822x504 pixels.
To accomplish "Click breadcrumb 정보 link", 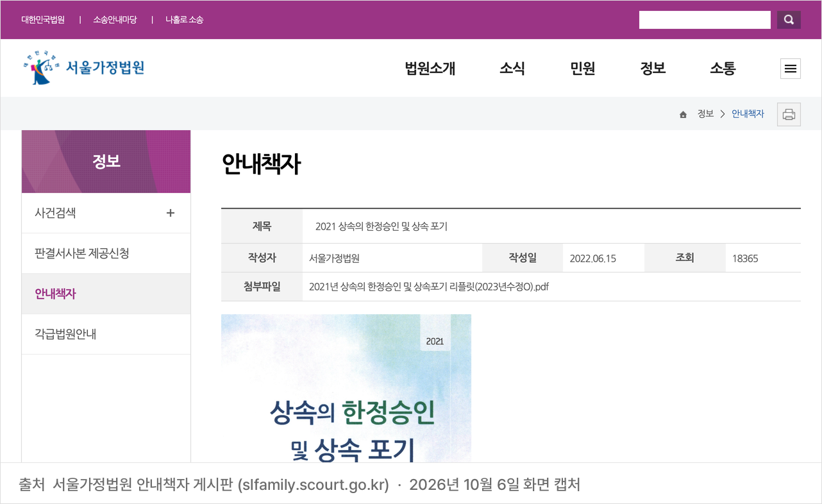I will (x=705, y=113).
